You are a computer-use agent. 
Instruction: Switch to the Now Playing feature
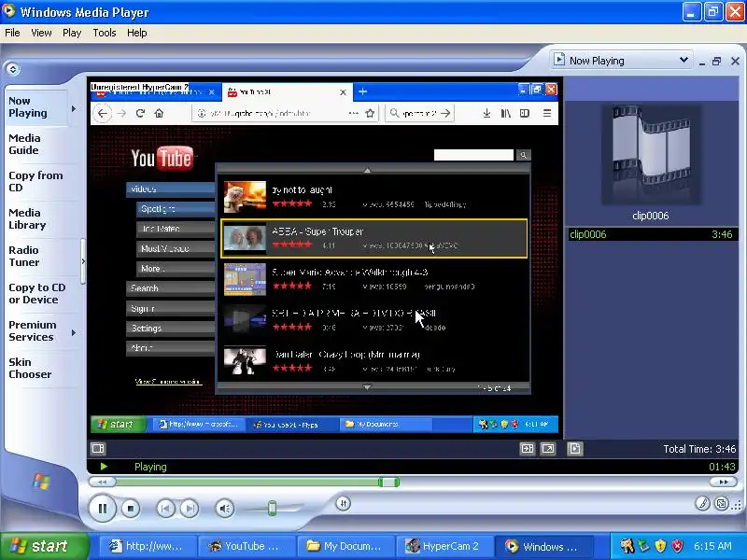[x=28, y=107]
